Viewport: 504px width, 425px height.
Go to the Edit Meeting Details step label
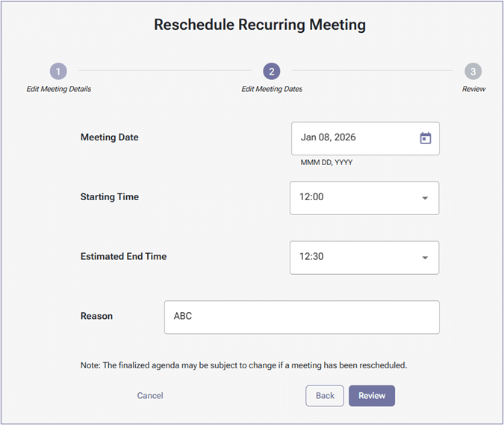(x=59, y=89)
